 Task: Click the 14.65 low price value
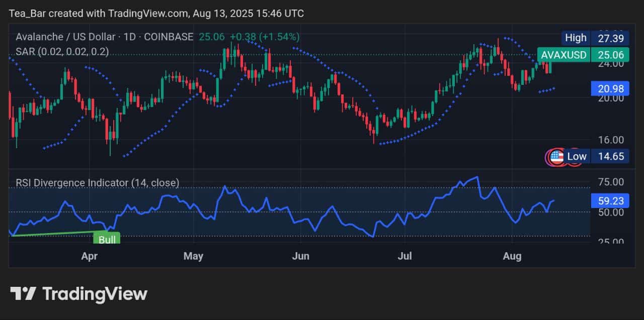[x=611, y=156]
